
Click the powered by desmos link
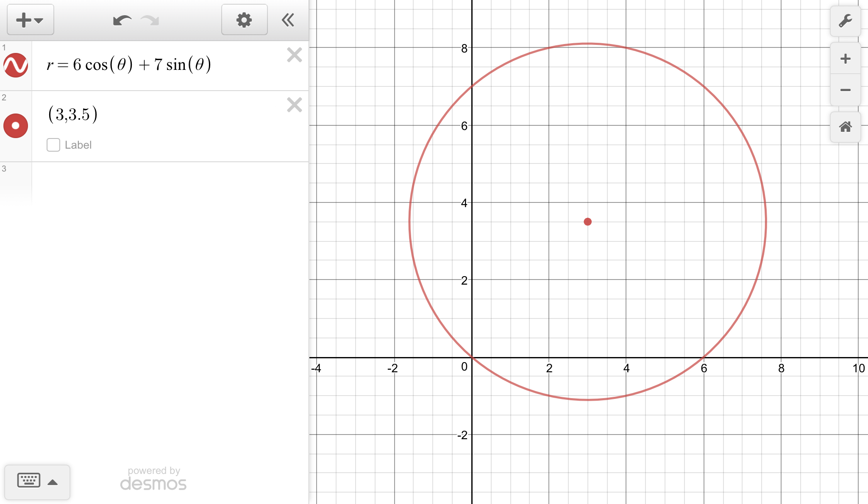coord(153,479)
